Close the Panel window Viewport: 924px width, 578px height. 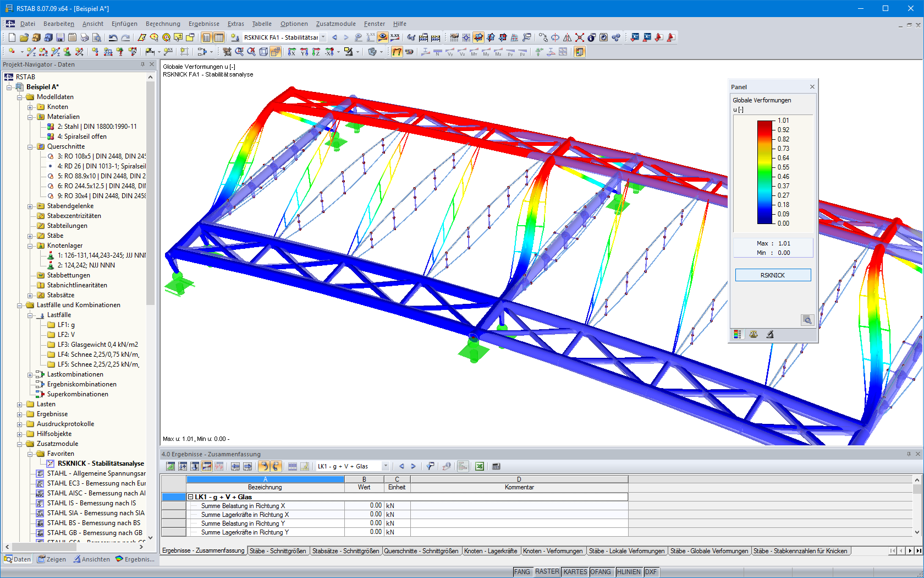812,87
